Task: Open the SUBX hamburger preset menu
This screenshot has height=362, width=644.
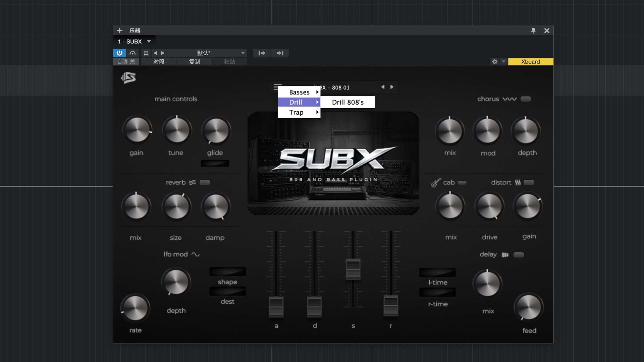Action: coord(276,87)
